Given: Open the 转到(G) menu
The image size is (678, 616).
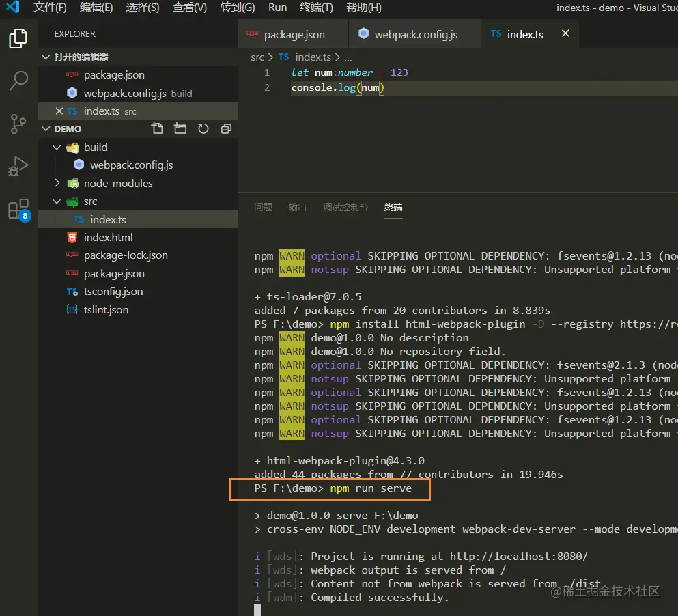Looking at the screenshot, I should tap(238, 8).
